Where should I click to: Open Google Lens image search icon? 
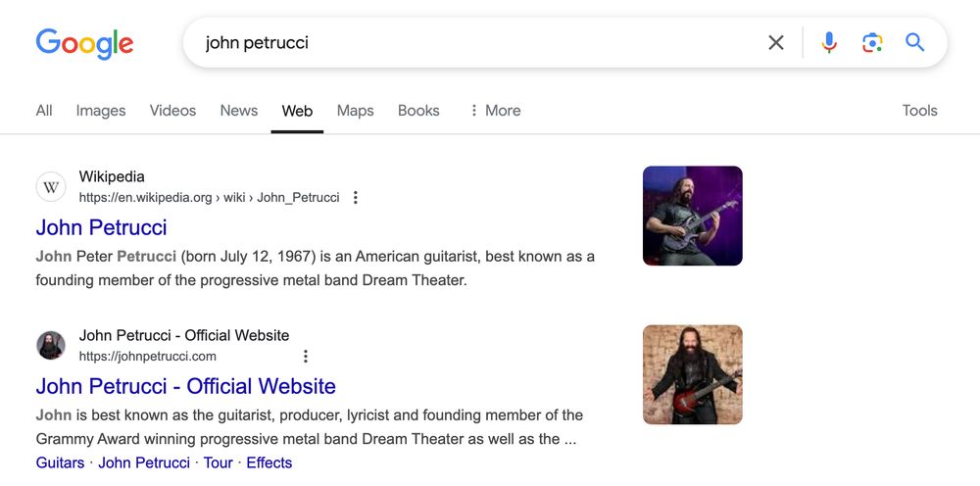872,42
